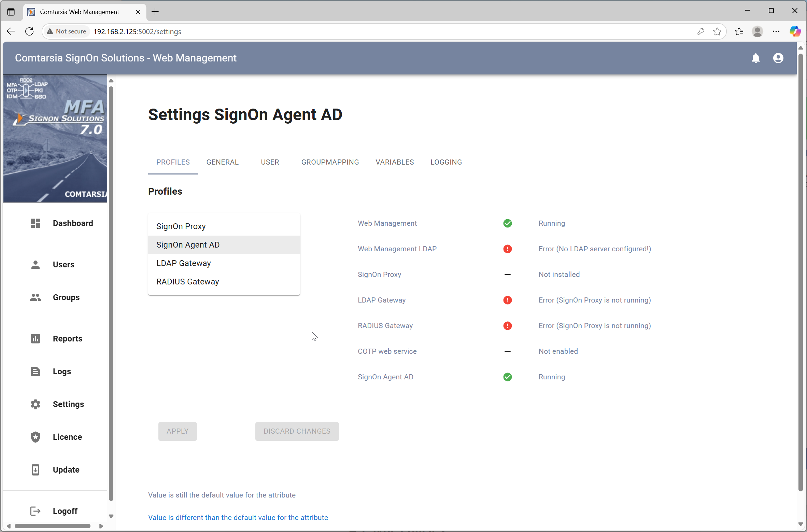Image resolution: width=807 pixels, height=532 pixels.
Task: Click the DISCARD CHANGES button
Action: pos(297,431)
